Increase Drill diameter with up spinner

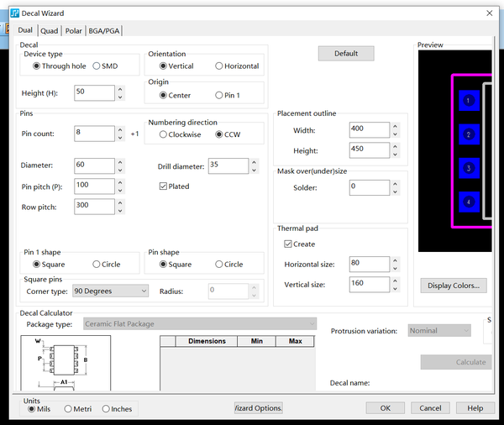254,162
